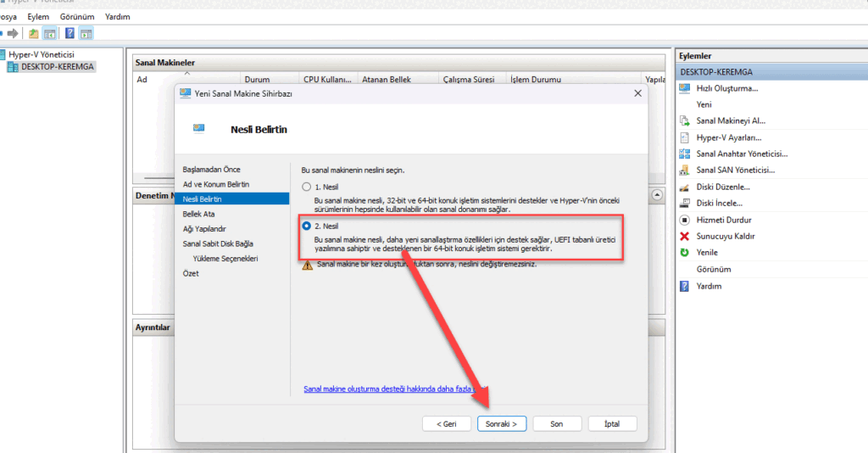Toggle the show/hide console tree toolbar icon

pyautogui.click(x=50, y=34)
